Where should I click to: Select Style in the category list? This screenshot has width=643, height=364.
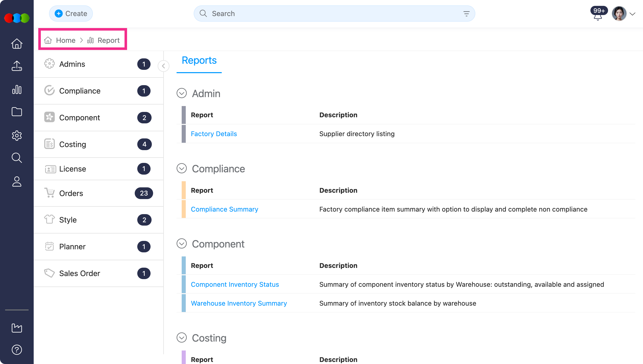coord(98,220)
